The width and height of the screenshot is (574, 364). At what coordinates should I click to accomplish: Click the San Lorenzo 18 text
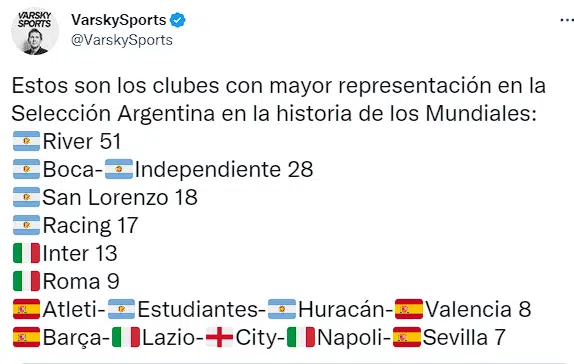coord(120,197)
